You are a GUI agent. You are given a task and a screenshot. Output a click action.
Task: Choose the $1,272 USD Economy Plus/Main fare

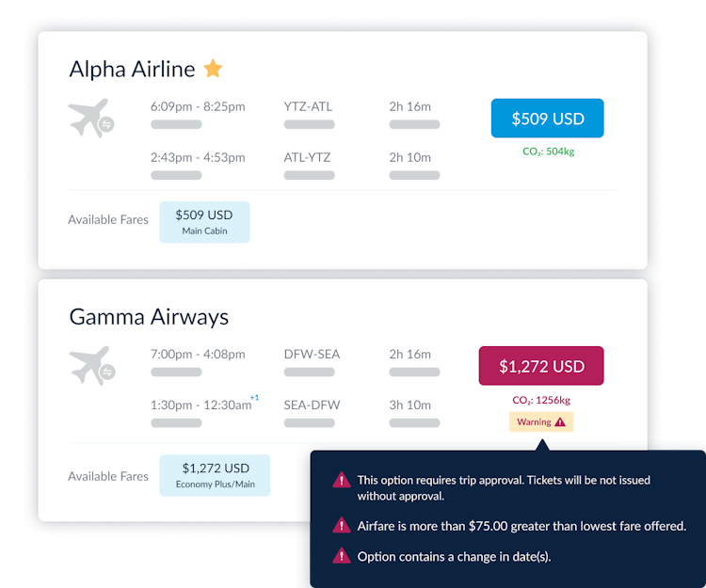tap(215, 475)
